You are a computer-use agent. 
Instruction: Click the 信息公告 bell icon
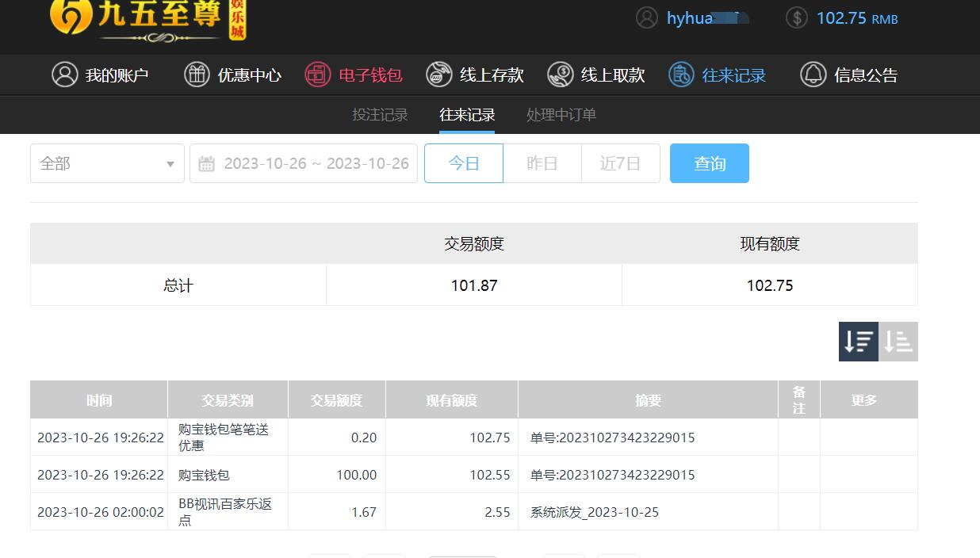[x=813, y=75]
